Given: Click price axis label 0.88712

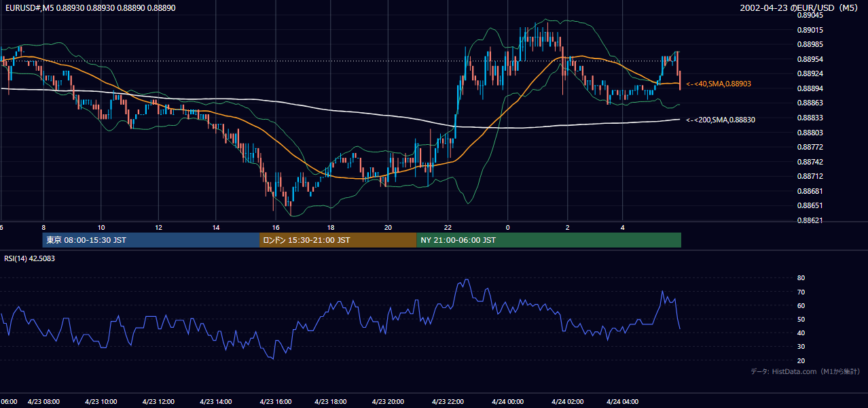Looking at the screenshot, I should pos(810,176).
